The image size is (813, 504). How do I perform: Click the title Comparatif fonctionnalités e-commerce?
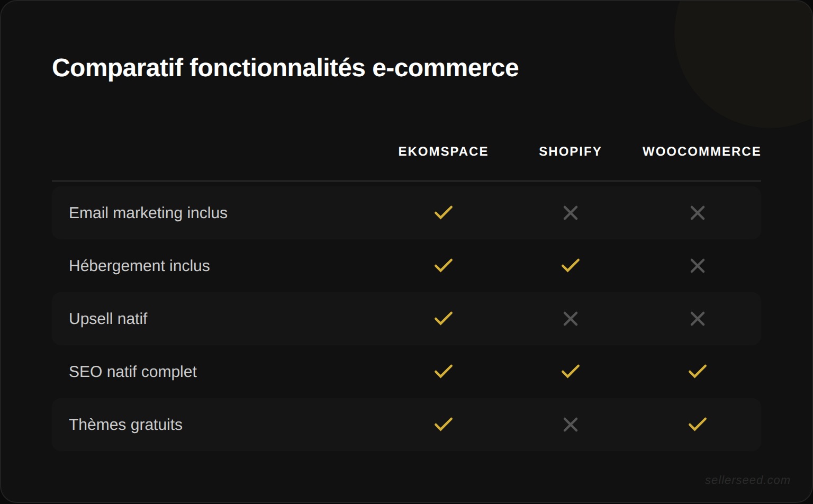tap(285, 68)
